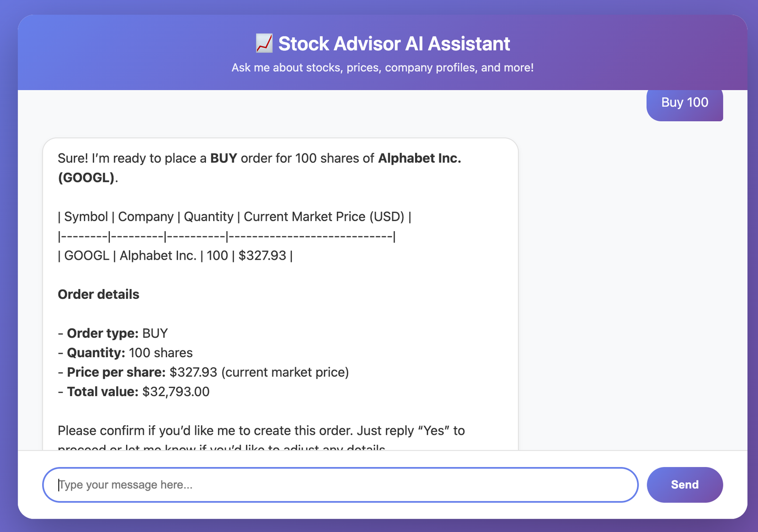This screenshot has width=758, height=532.
Task: Focus the "Type your message here" input
Action: tap(340, 485)
